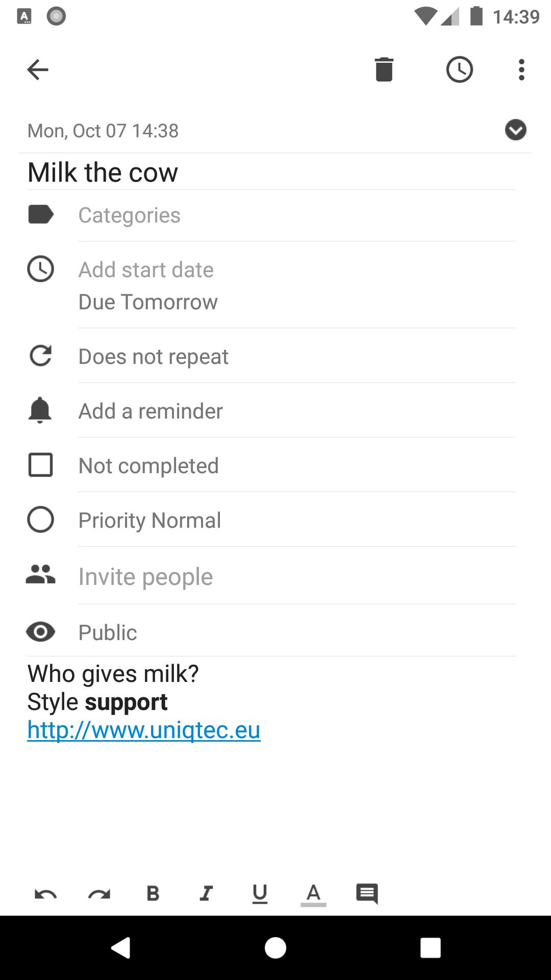The height and width of the screenshot is (980, 551).
Task: Expand details with the chevron-down circle
Action: tap(515, 130)
